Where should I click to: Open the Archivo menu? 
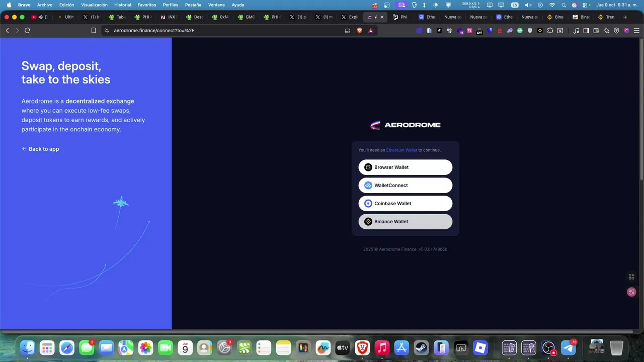click(x=45, y=5)
